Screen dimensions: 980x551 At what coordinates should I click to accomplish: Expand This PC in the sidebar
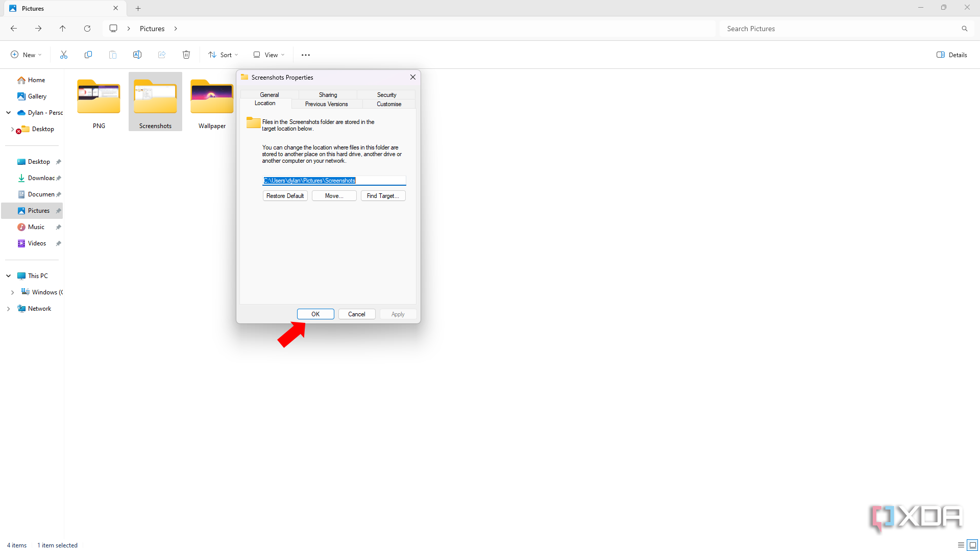pos(8,275)
